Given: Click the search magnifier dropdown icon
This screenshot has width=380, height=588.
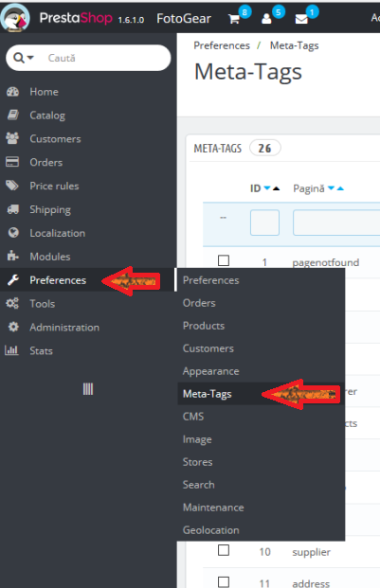Looking at the screenshot, I should 24,58.
